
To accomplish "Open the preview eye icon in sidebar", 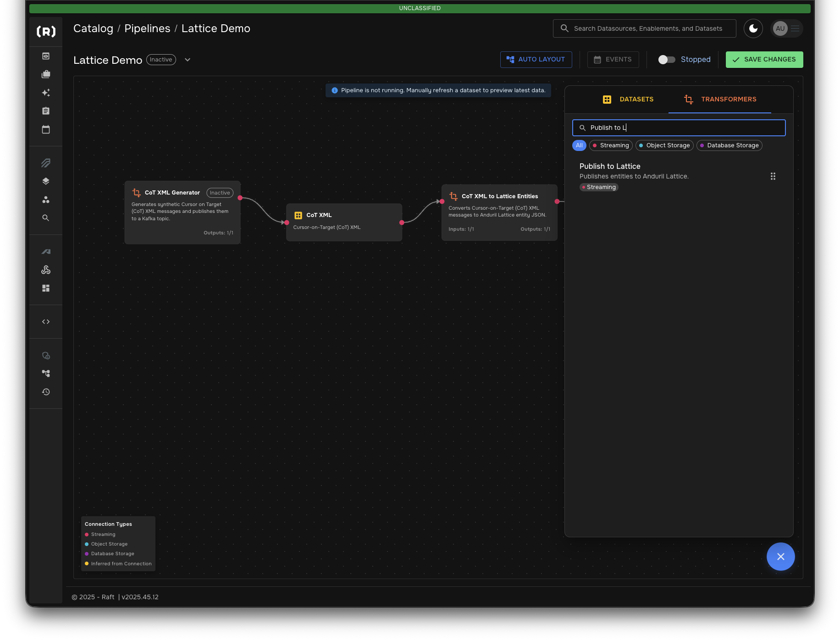I will tap(46, 56).
